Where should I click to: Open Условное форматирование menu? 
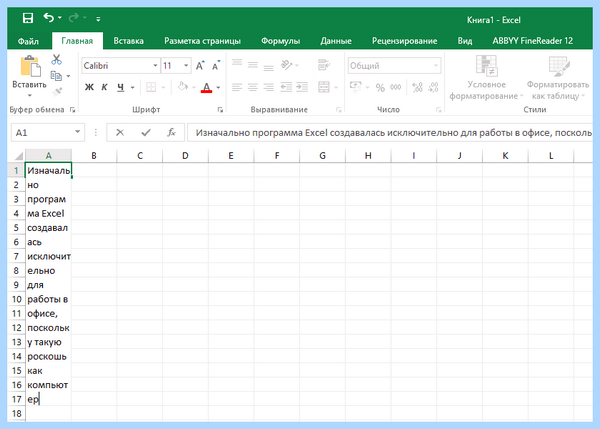pyautogui.click(x=486, y=78)
